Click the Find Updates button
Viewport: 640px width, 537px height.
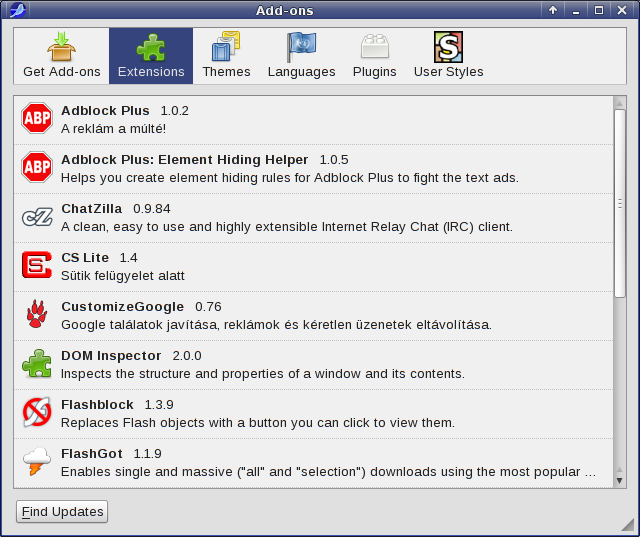pyautogui.click(x=62, y=512)
